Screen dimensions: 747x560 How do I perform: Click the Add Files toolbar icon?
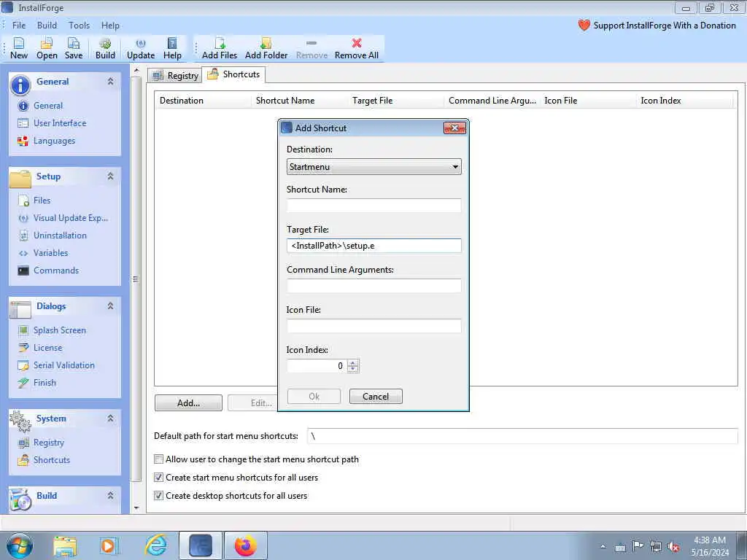click(x=219, y=48)
